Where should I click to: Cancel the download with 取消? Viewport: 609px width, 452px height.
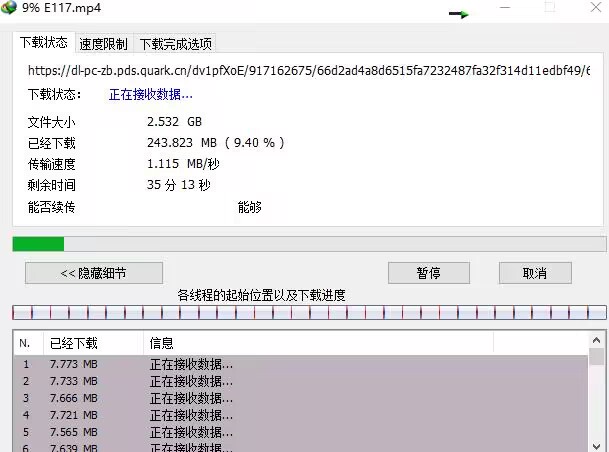coord(535,273)
